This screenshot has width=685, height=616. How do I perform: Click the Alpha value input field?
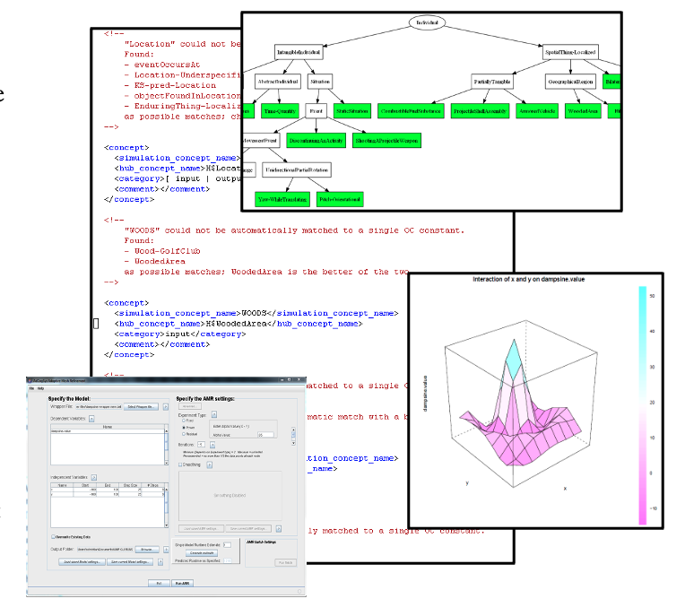coord(267,434)
